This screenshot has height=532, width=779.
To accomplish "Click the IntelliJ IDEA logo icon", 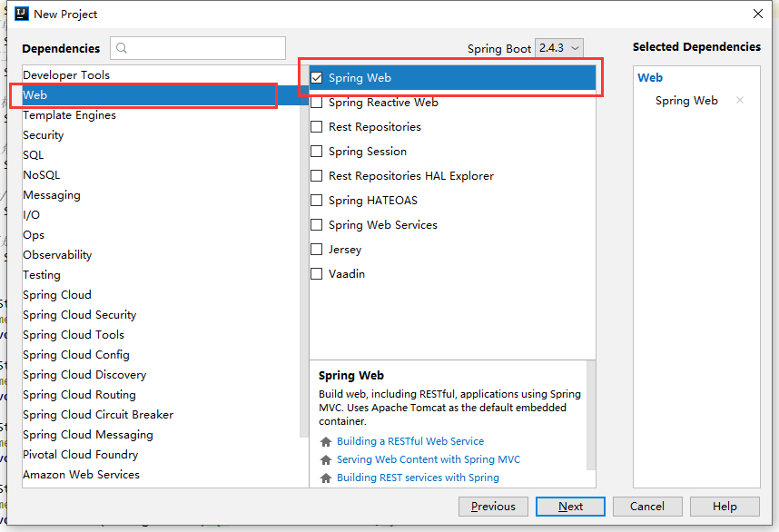I will pos(22,14).
